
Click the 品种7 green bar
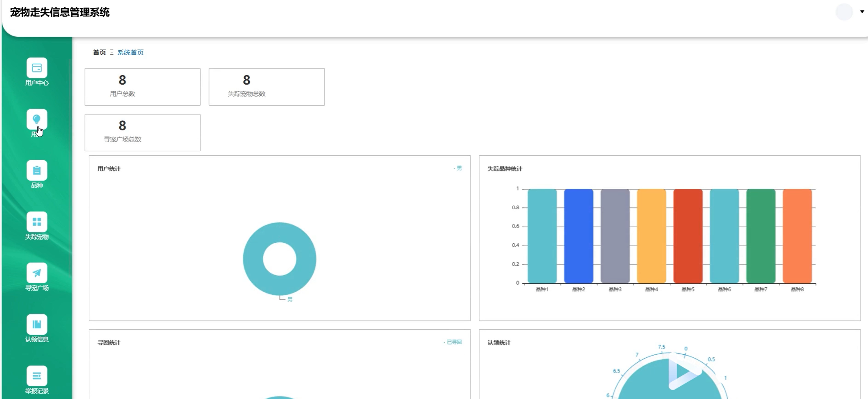tap(761, 236)
